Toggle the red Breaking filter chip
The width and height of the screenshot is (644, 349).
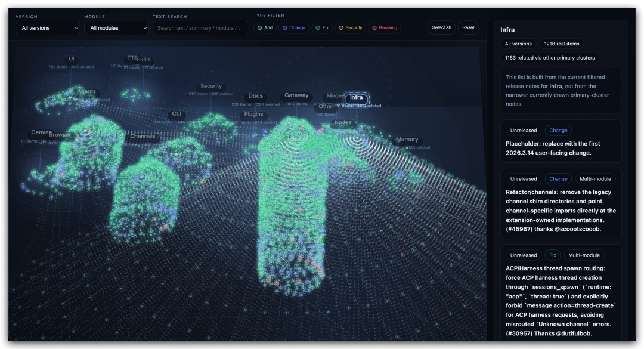point(385,28)
